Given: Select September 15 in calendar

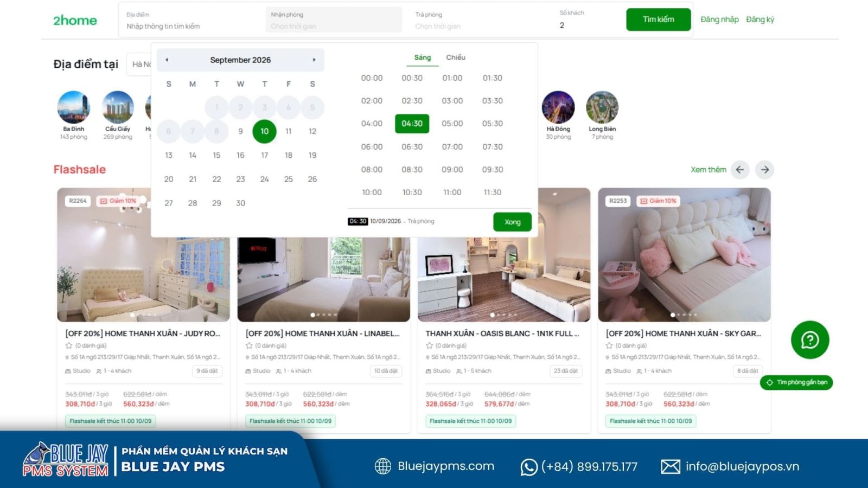Looking at the screenshot, I should 216,155.
